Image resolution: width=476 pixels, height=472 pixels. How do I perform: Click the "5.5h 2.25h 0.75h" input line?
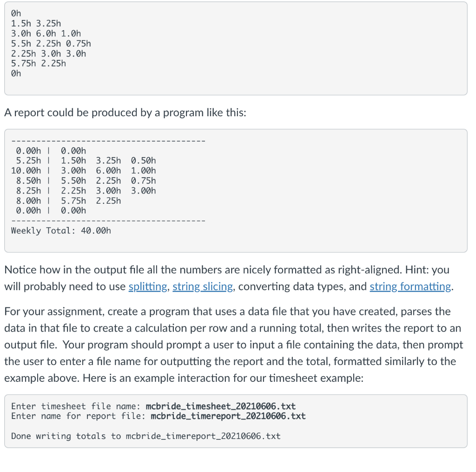tap(51, 43)
